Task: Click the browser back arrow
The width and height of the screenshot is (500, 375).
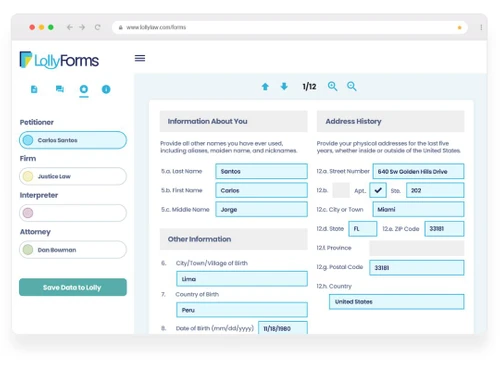Action: [69, 27]
